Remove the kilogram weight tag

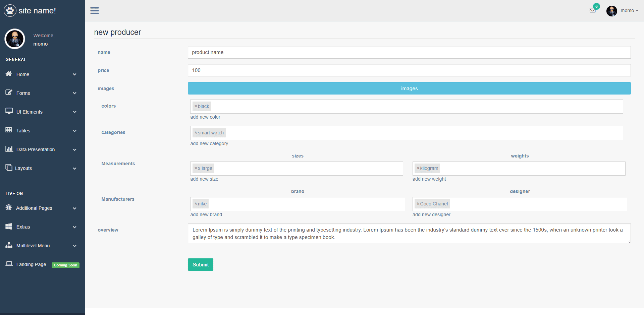[x=418, y=168]
